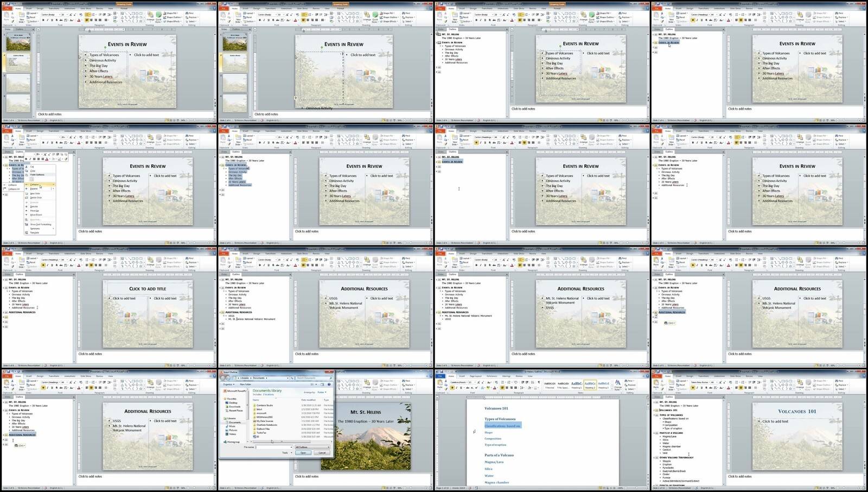Toggle Bold in the Word window ribbon
This screenshot has height=492, width=868.
[x=452, y=388]
